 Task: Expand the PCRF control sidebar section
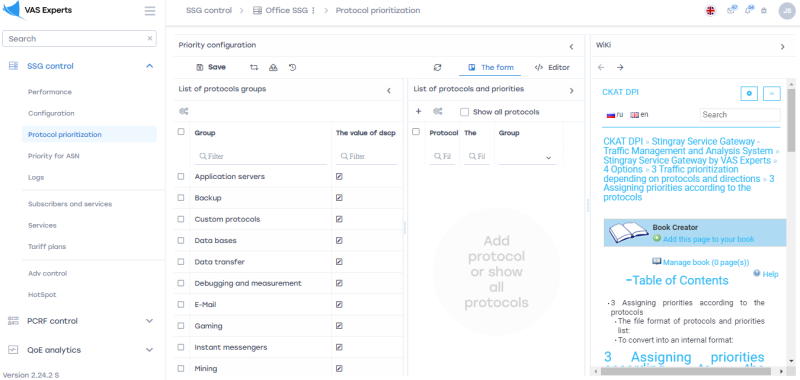point(83,321)
